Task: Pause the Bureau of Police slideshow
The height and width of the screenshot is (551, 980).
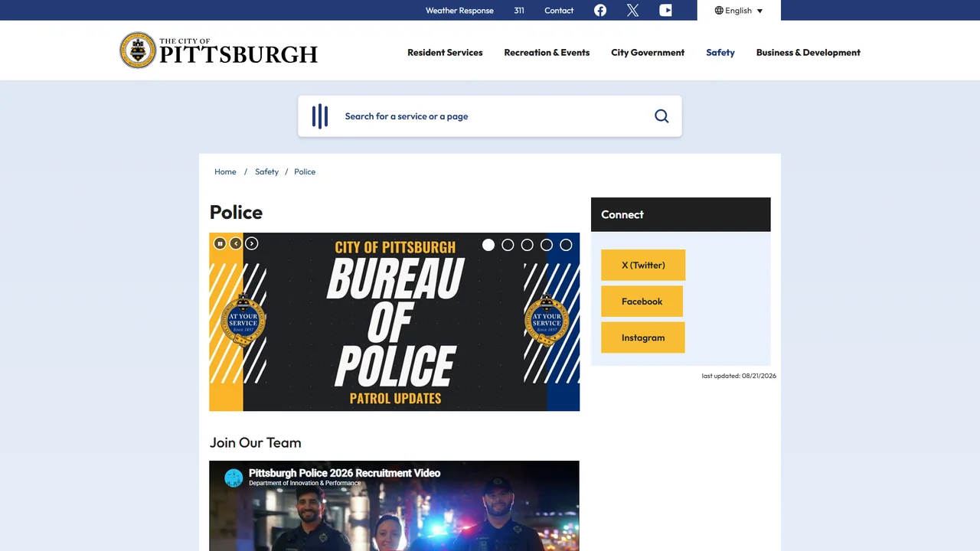Action: click(220, 243)
